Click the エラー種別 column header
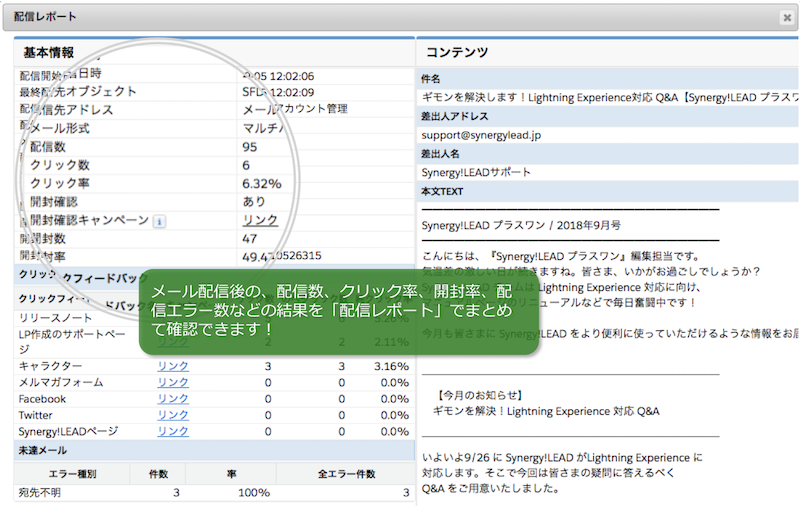Image resolution: width=800 pixels, height=506 pixels. [x=72, y=474]
